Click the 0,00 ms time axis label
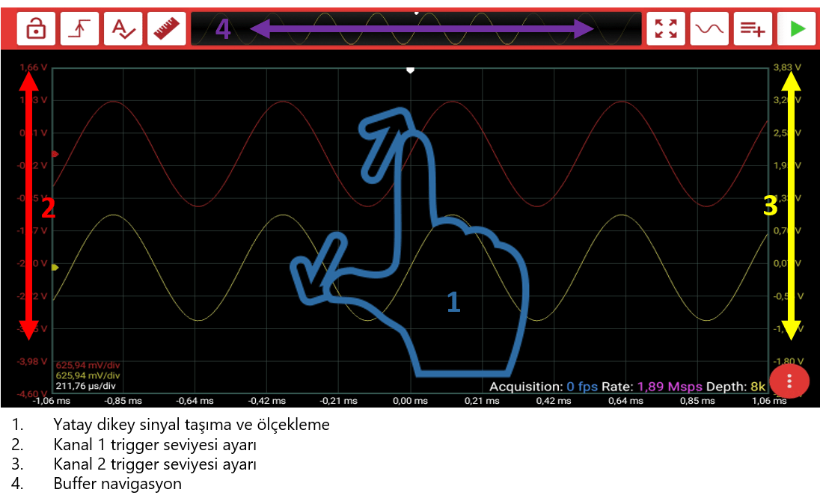This screenshot has width=820, height=504. tap(409, 401)
